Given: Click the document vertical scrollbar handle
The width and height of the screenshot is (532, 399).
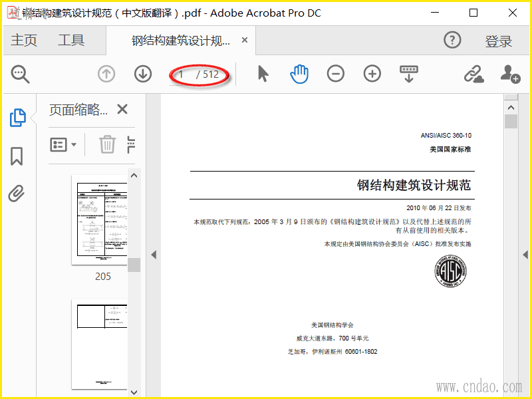Looking at the screenshot, I should point(511,121).
